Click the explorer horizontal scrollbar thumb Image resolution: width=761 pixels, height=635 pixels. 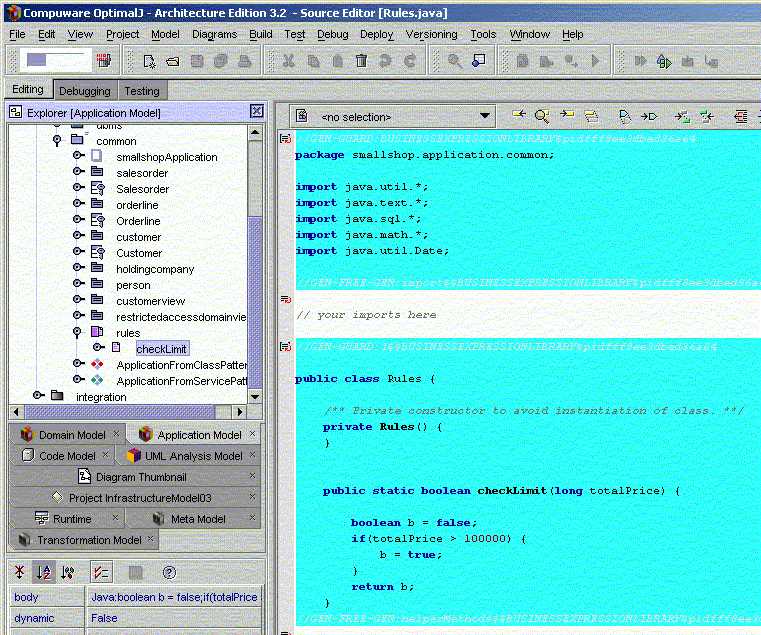119,412
